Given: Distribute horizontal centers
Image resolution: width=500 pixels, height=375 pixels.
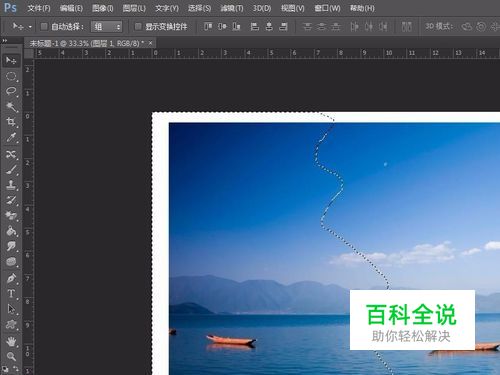Looking at the screenshot, I should click(369, 26).
